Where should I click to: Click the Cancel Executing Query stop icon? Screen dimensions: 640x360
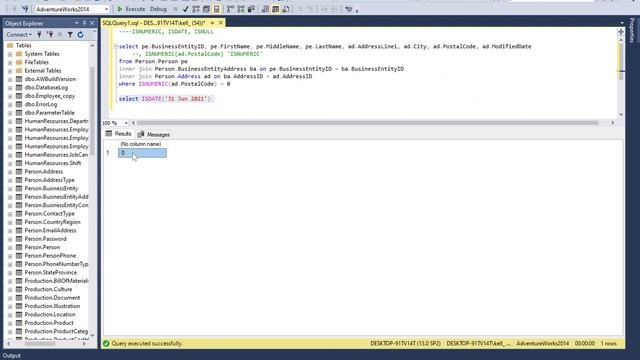[176, 9]
